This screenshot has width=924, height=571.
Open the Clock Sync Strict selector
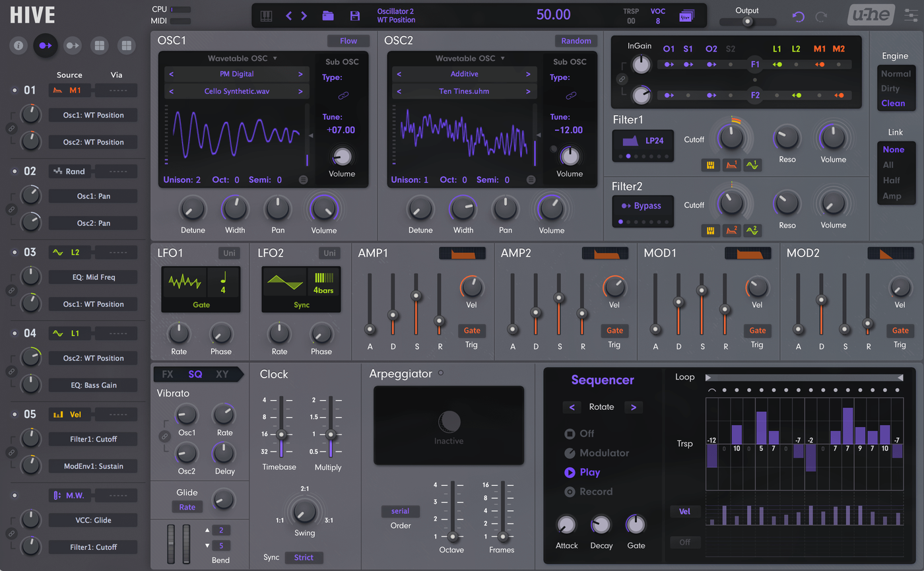point(304,558)
